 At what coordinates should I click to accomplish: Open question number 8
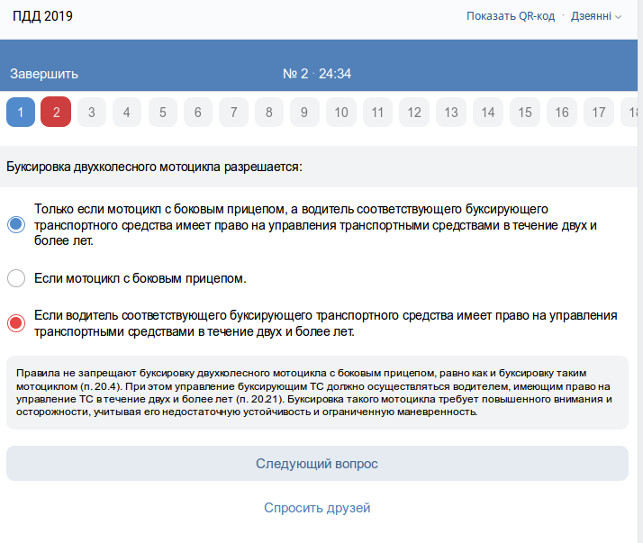tap(269, 112)
